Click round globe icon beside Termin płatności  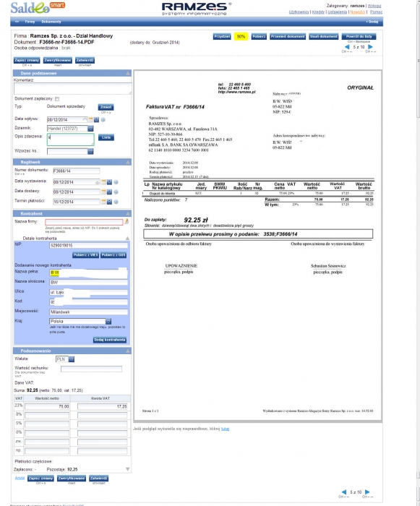[x=116, y=202]
